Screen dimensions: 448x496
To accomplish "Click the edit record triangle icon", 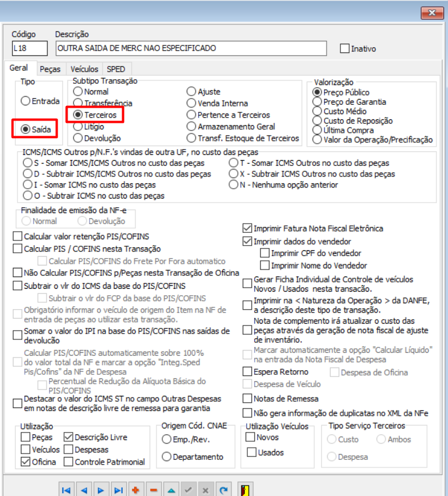I will tap(171, 490).
